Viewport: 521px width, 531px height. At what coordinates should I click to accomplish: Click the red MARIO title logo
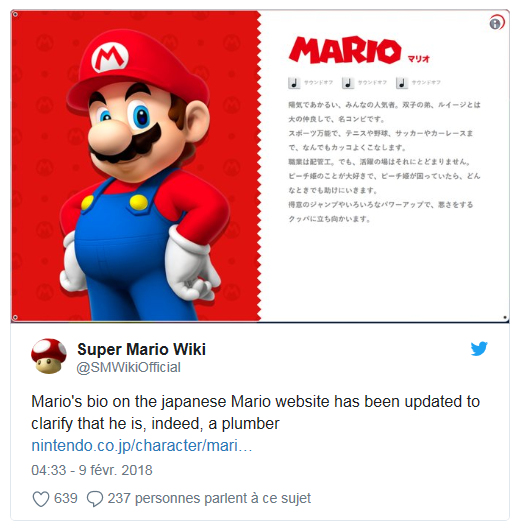coord(345,50)
